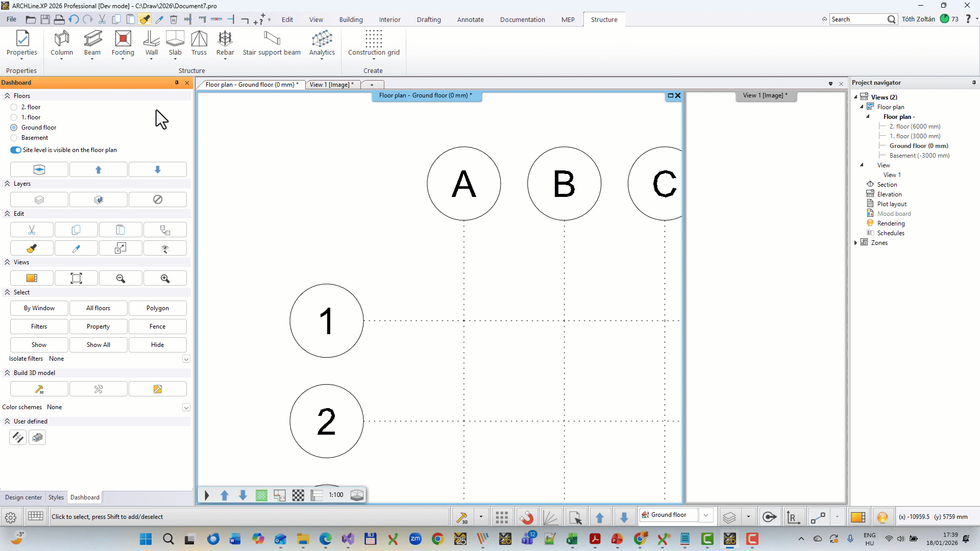The width and height of the screenshot is (980, 551).
Task: Select the Ground floor radio button
Action: pos(13,128)
